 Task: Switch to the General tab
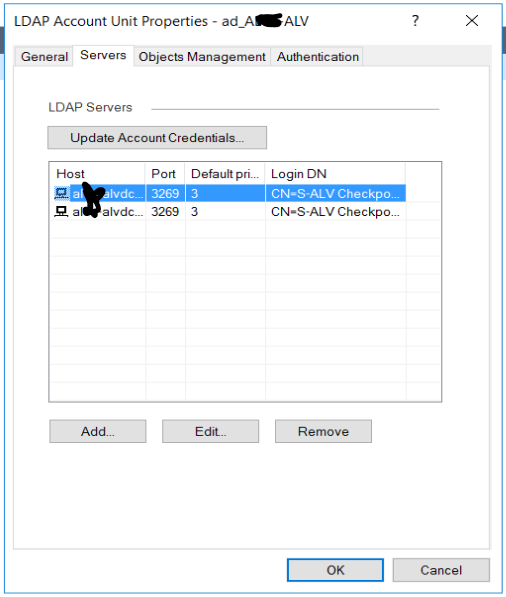click(44, 57)
